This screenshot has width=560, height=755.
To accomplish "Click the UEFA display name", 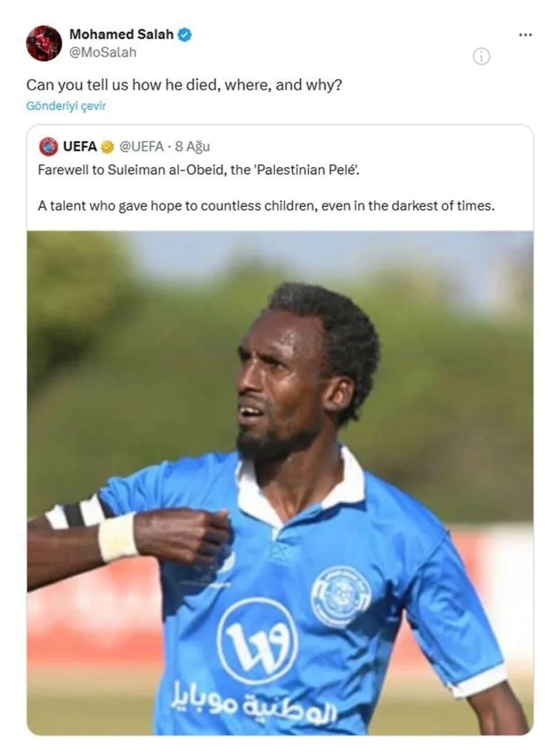I will (80, 146).
